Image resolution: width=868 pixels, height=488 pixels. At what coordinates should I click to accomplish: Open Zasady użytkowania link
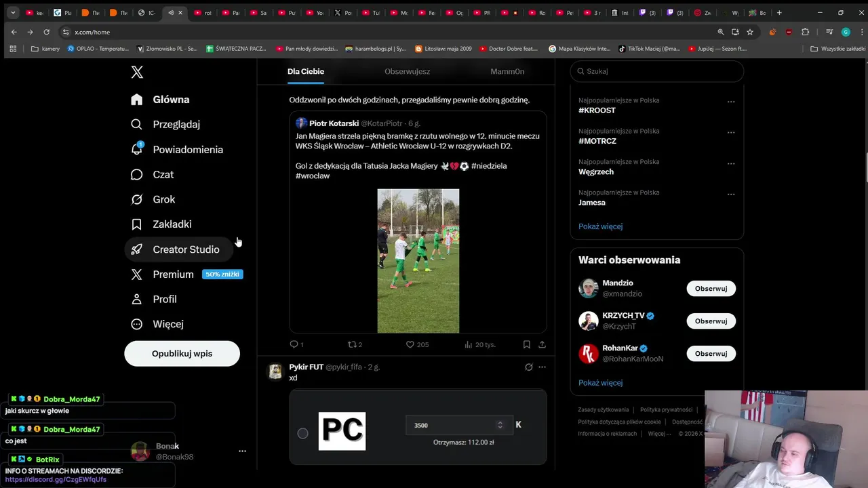604,410
